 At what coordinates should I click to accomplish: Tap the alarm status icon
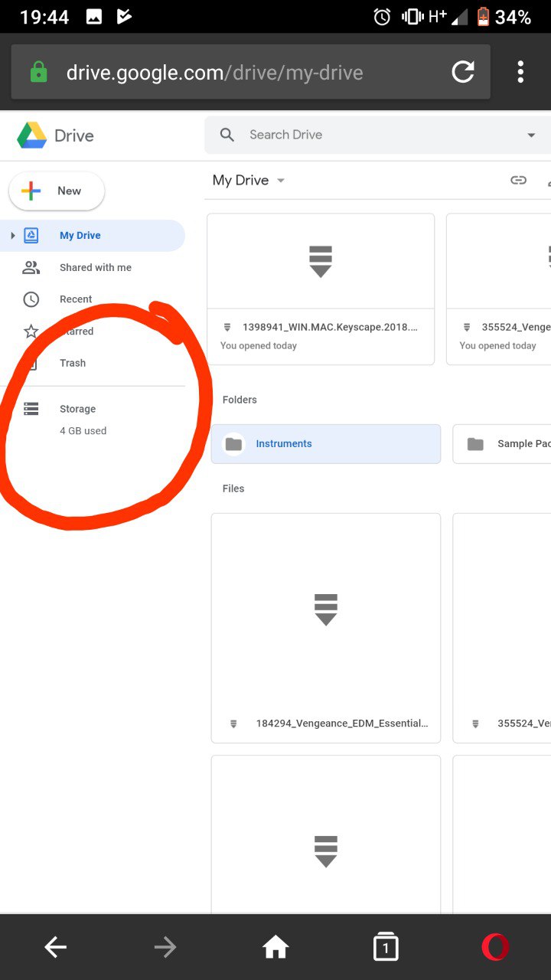382,17
